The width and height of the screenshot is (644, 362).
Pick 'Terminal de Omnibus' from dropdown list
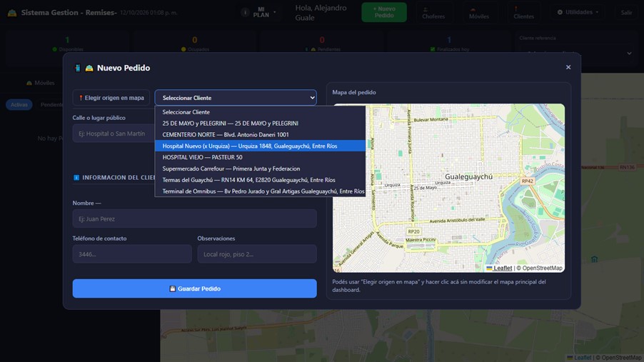[260, 191]
